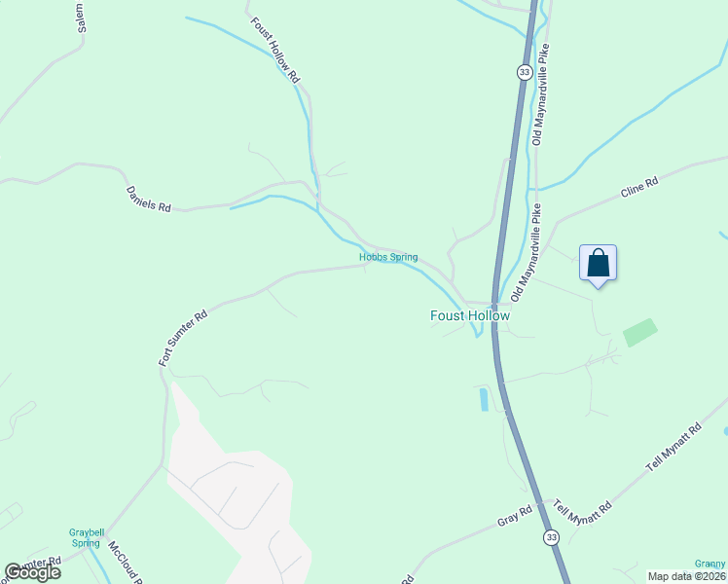Screen dimensions: 728x584
Task: Click the small blue pond by highway
Action: click(x=484, y=400)
